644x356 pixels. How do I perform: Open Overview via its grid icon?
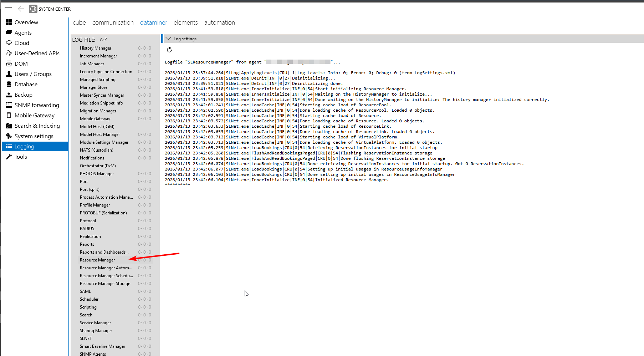tap(9, 22)
